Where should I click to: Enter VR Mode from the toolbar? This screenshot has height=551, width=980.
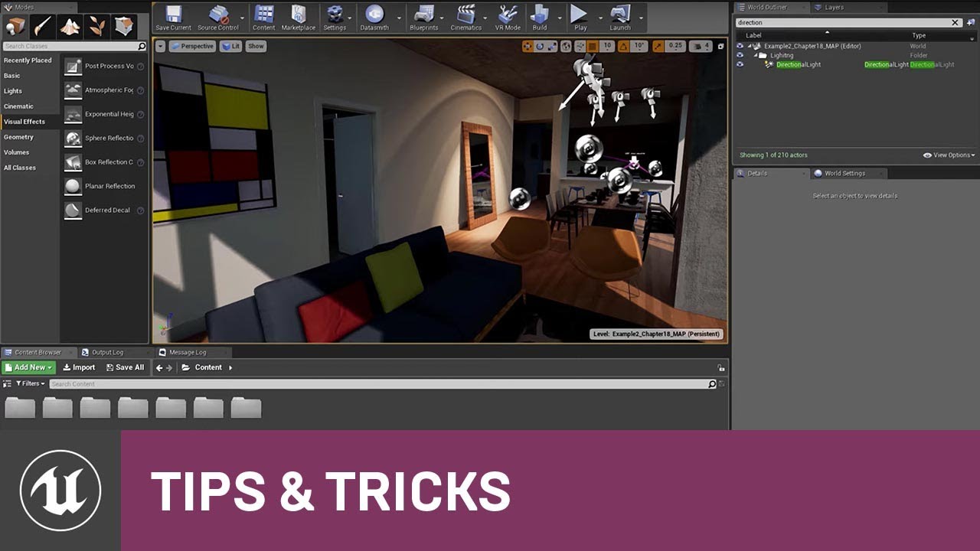point(508,18)
